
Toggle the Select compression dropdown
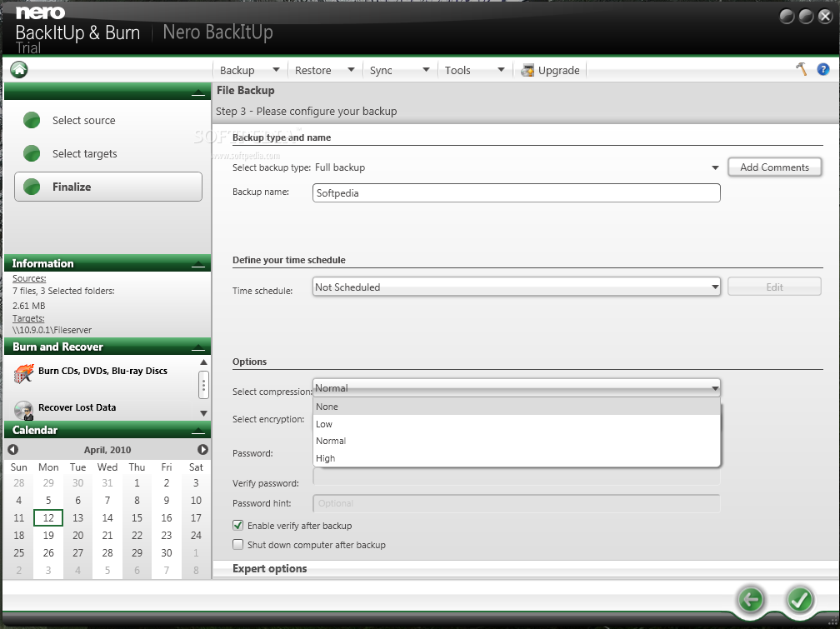click(x=517, y=388)
